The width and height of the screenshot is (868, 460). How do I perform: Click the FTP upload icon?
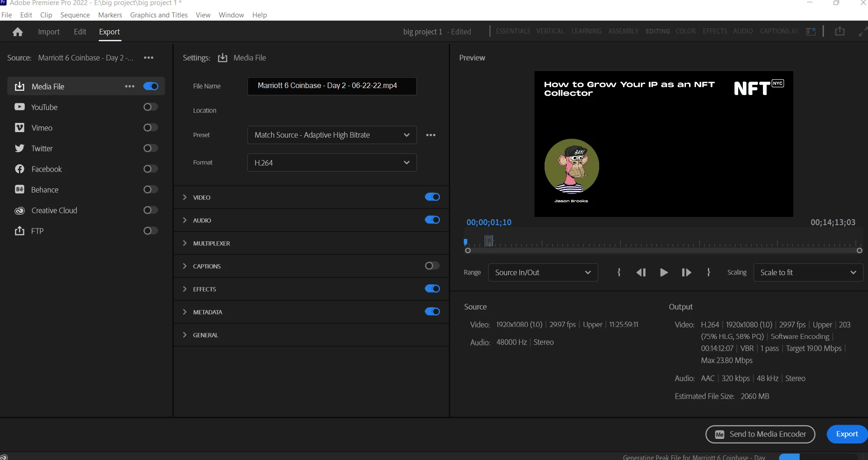[20, 231]
